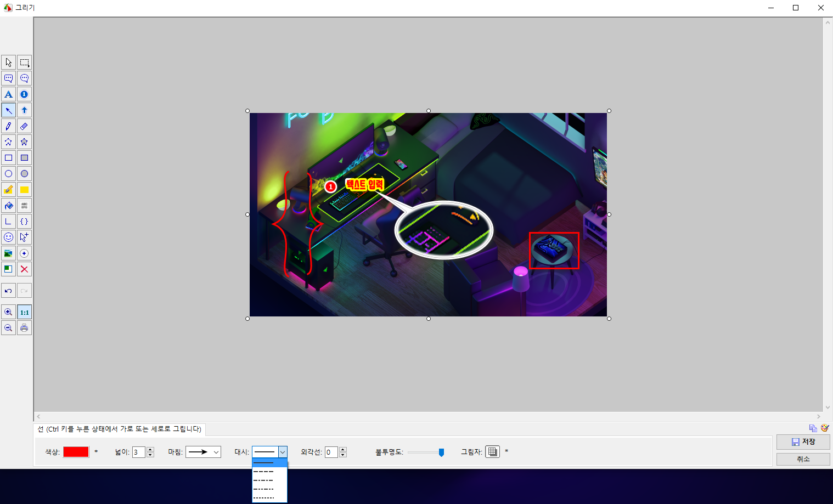Choose the spotlight circle tool
Image resolution: width=833 pixels, height=504 pixels.
pos(24,253)
